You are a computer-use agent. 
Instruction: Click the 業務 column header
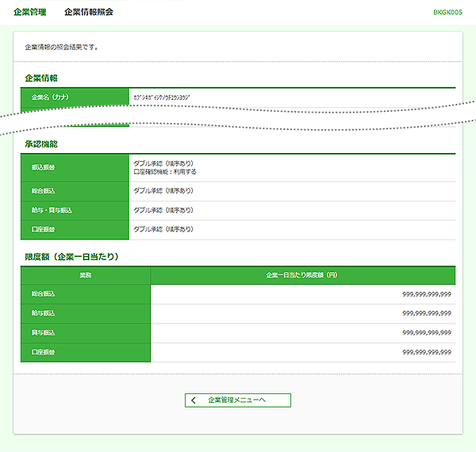(86, 275)
